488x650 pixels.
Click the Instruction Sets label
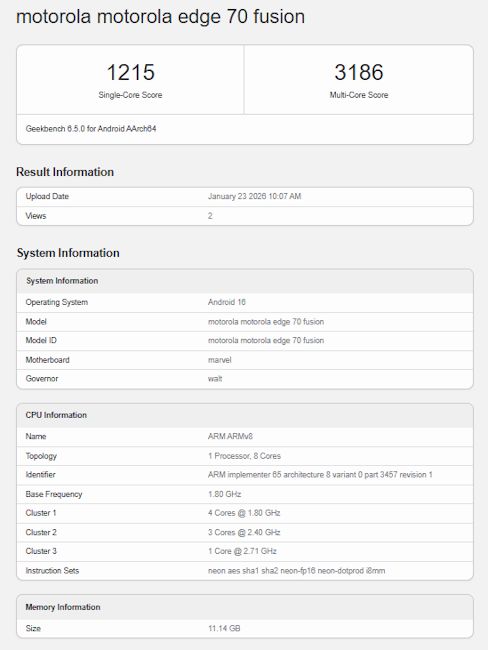52,570
